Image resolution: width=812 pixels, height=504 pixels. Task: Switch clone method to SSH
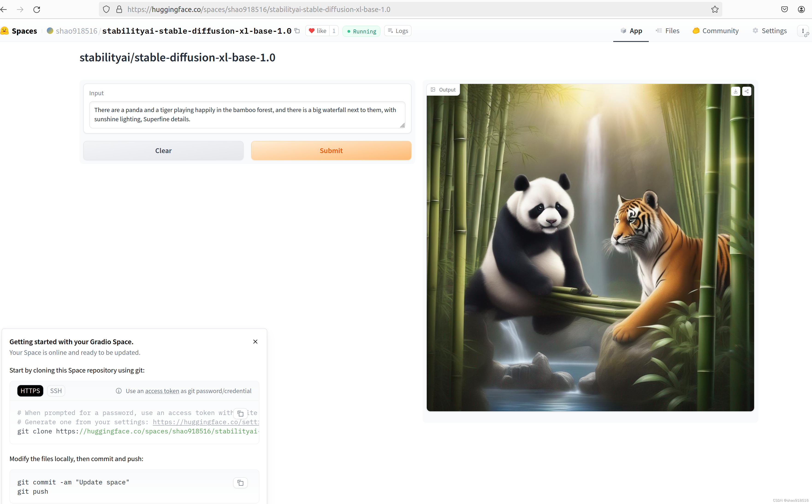tap(56, 391)
